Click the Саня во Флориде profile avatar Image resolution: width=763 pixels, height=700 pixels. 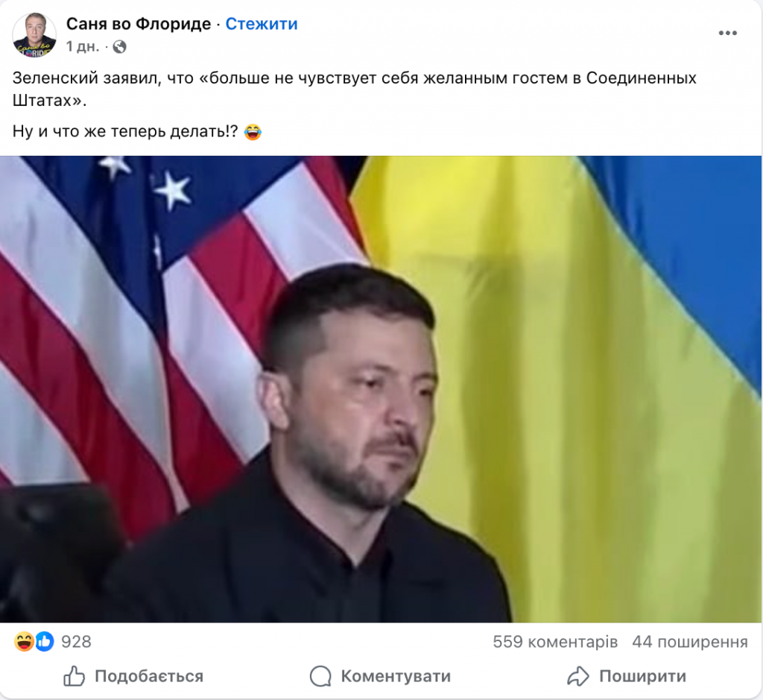34,35
